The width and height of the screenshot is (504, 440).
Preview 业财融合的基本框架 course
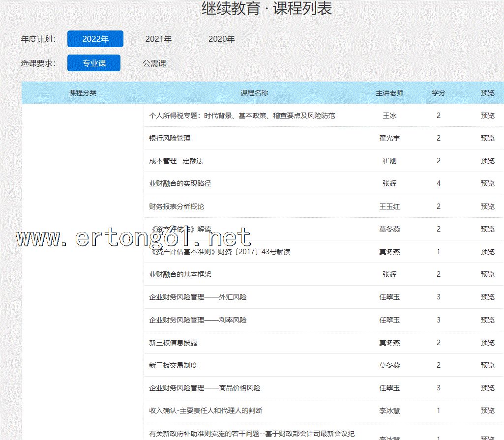[x=487, y=274]
